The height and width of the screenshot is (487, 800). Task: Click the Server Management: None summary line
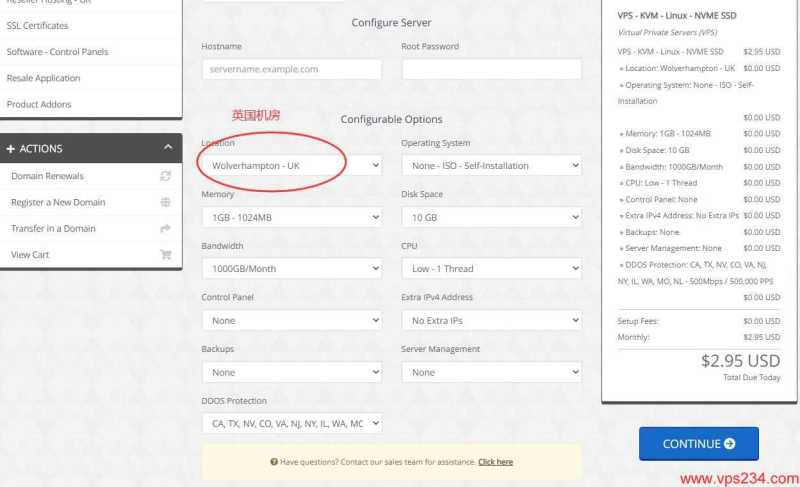698,248
